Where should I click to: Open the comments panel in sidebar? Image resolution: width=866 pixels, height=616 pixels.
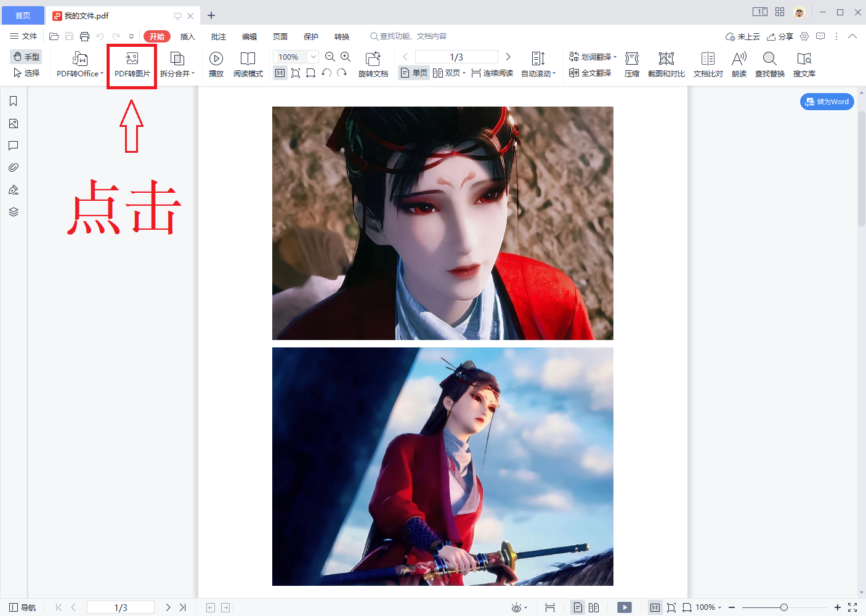pos(14,145)
